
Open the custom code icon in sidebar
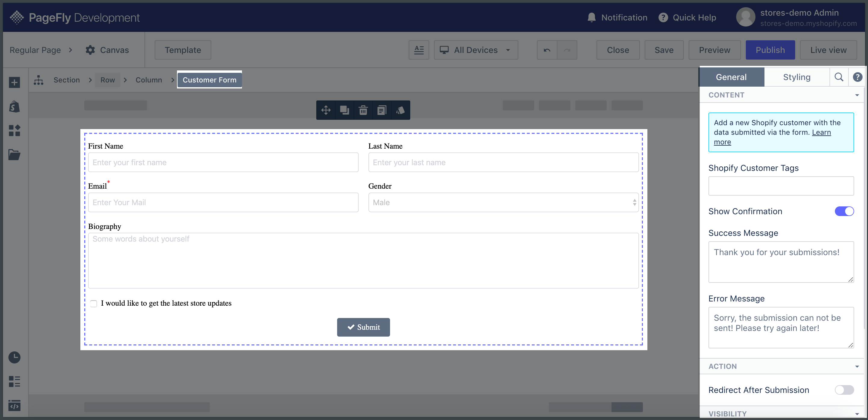pyautogui.click(x=14, y=406)
